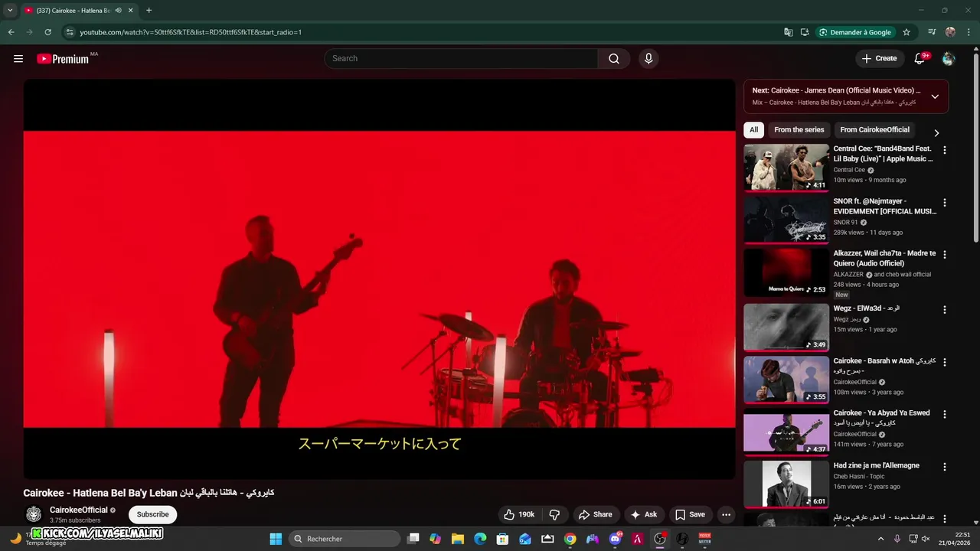Open options for Wegz ElWa3d video
The height and width of the screenshot is (551, 980).
click(944, 310)
